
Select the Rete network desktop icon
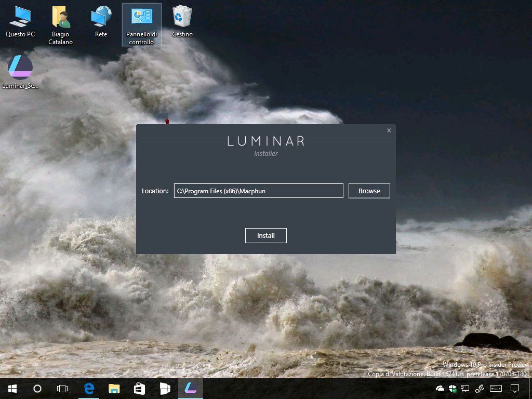click(101, 22)
